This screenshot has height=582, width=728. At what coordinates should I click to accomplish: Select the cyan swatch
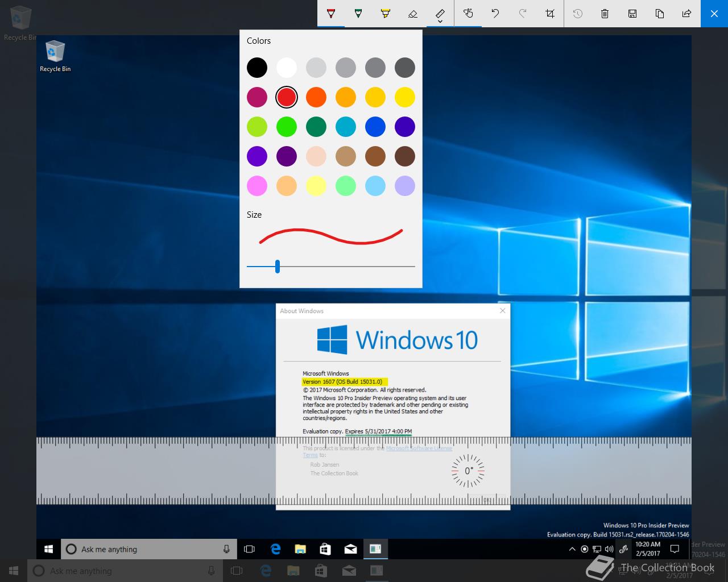click(x=346, y=127)
